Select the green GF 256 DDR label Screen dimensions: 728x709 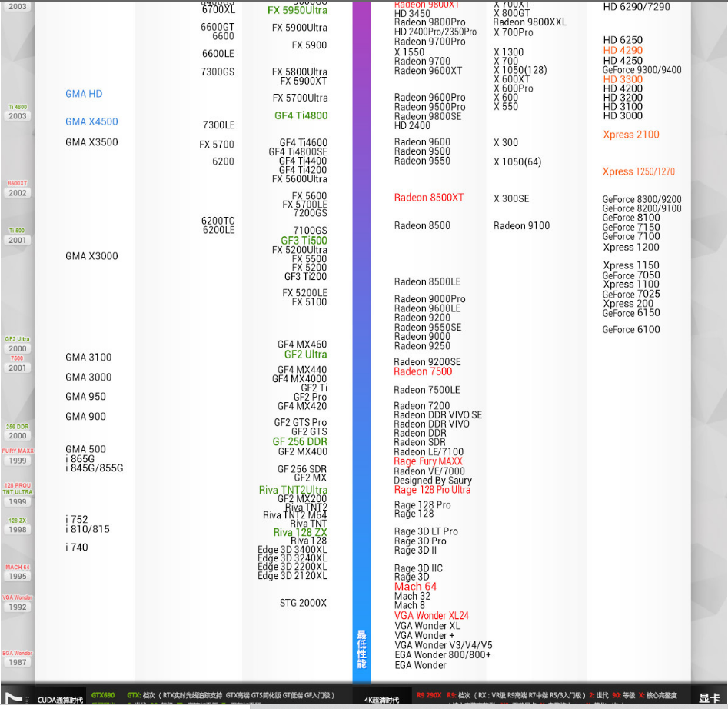pyautogui.click(x=299, y=442)
